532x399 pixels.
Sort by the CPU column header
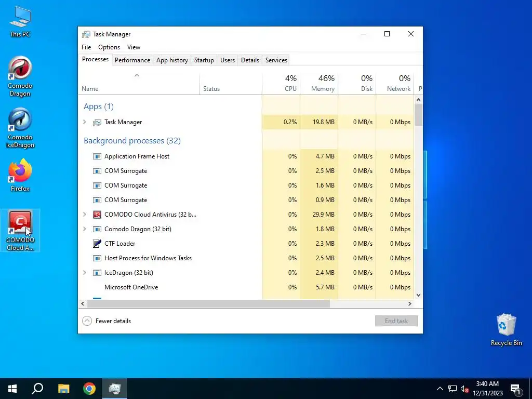tap(281, 83)
